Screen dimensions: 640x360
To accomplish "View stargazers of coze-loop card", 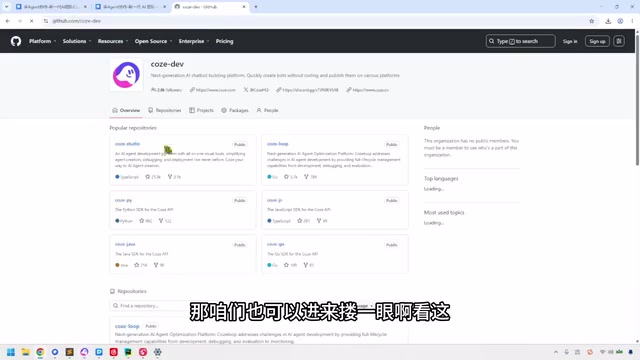I will click(291, 177).
